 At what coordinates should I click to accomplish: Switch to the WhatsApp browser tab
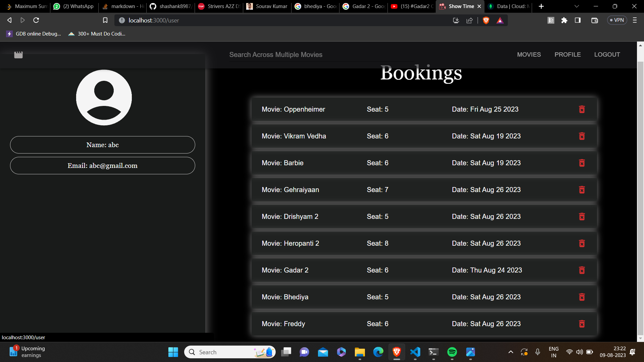point(74,6)
